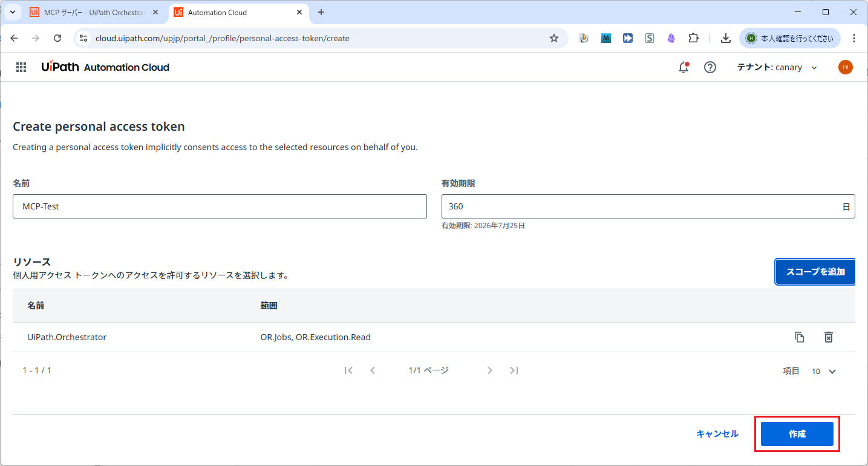Reload the current page

(x=57, y=38)
